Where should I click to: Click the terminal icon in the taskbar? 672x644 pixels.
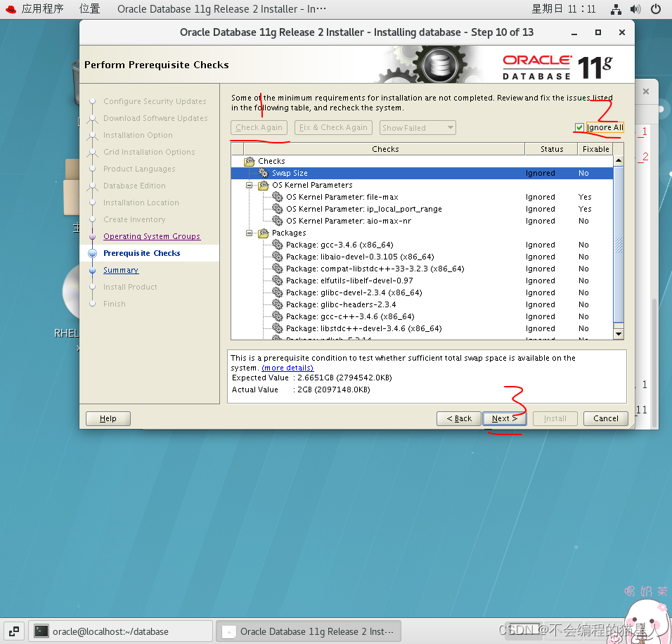pyautogui.click(x=41, y=631)
